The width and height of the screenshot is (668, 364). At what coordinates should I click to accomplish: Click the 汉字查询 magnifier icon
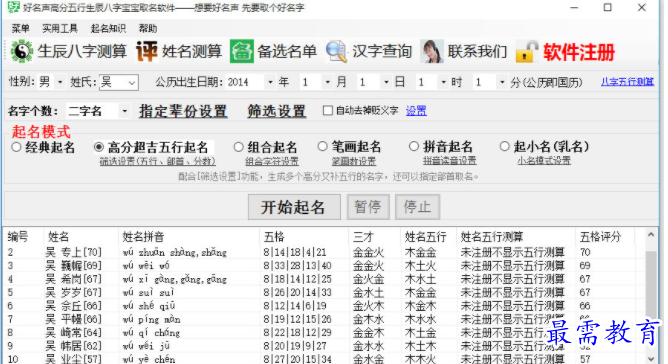pos(336,51)
